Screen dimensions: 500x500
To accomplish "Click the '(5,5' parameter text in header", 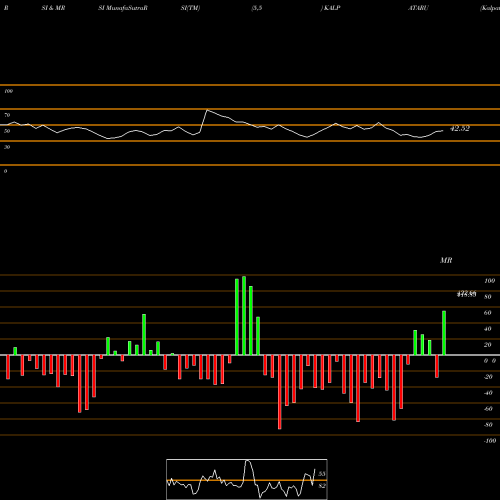I will (257, 8).
